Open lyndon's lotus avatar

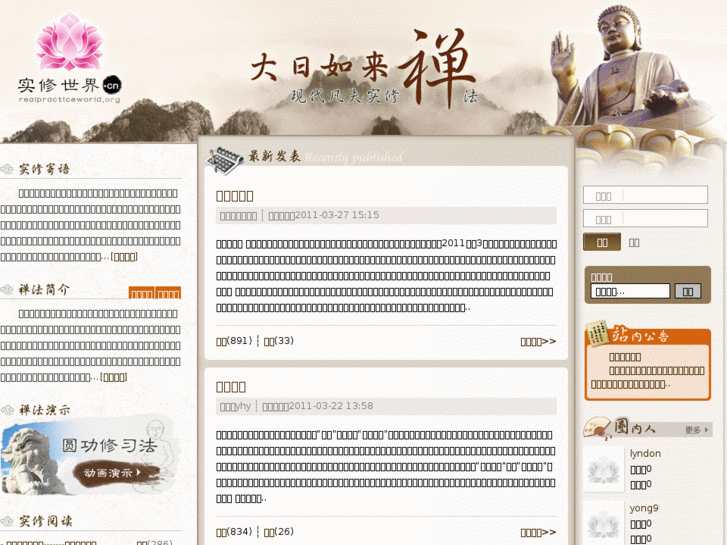pos(603,469)
